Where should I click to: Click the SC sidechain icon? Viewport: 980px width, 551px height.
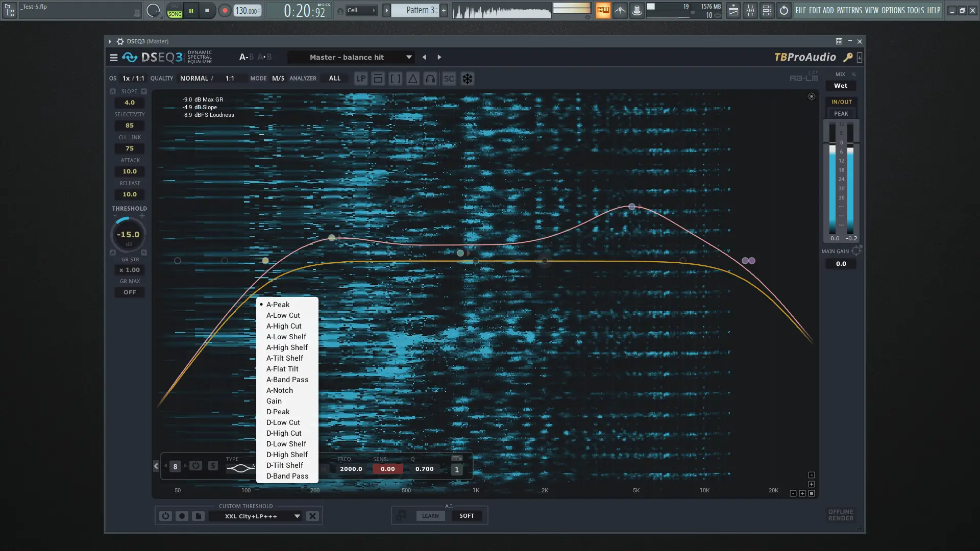tap(449, 79)
